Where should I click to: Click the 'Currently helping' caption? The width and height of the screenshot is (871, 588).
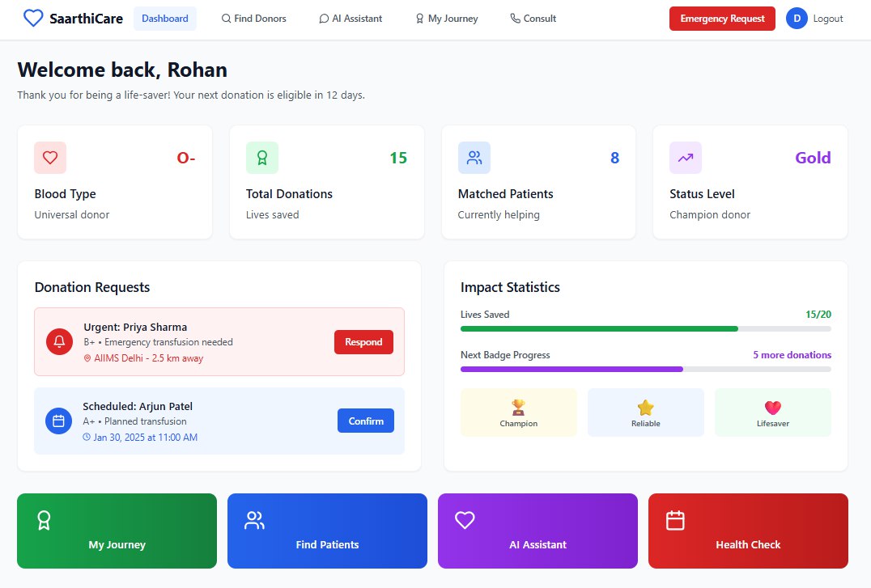point(499,215)
